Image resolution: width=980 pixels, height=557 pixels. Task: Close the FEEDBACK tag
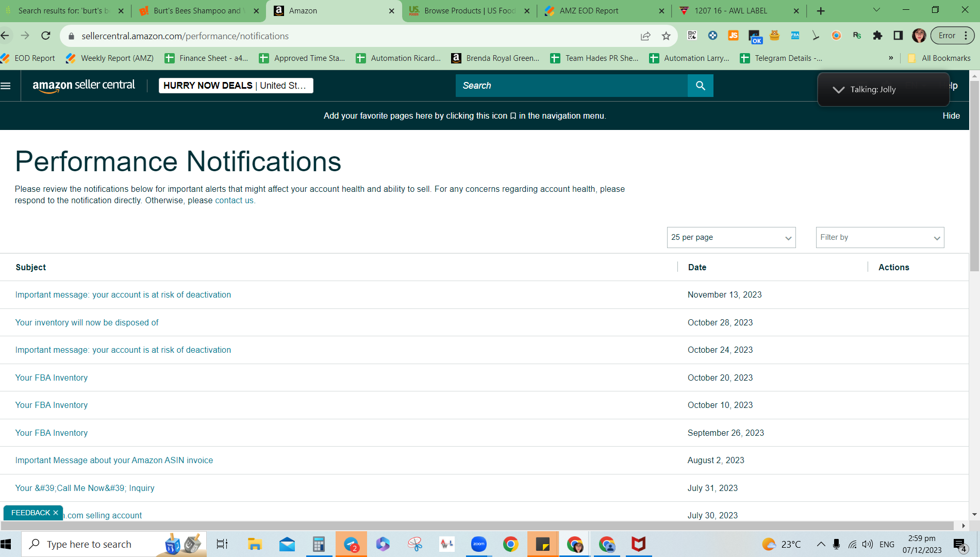(56, 513)
